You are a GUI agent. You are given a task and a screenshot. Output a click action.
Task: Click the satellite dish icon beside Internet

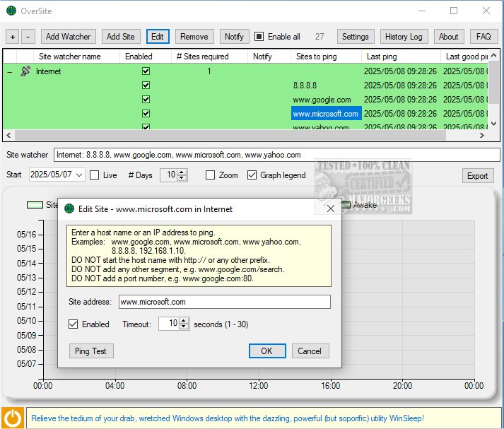[25, 71]
